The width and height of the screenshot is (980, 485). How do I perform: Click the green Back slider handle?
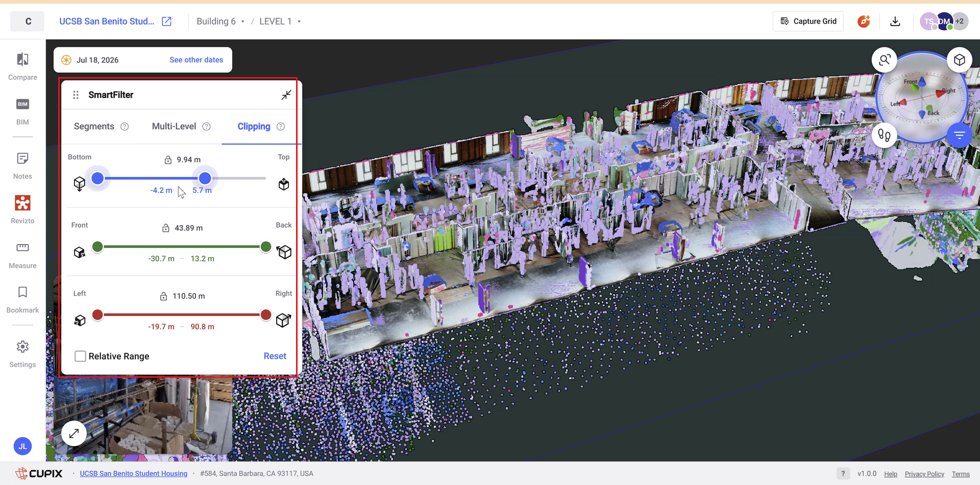pyautogui.click(x=266, y=247)
